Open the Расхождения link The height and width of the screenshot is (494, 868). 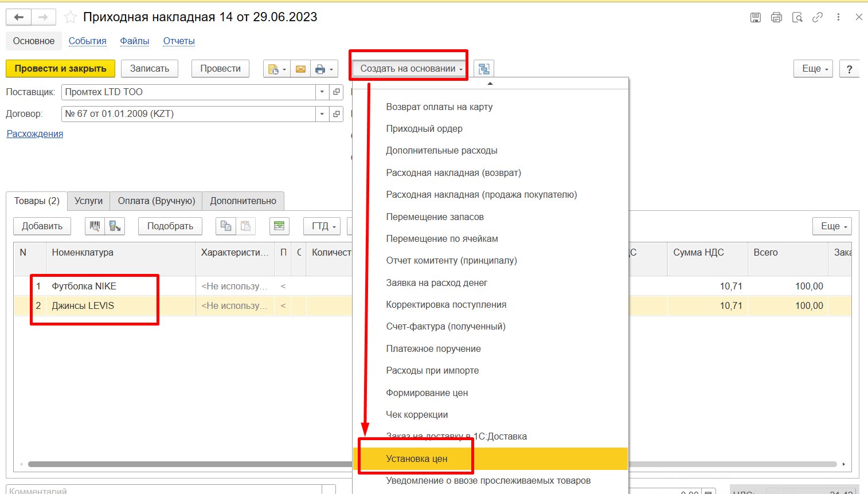(x=35, y=134)
